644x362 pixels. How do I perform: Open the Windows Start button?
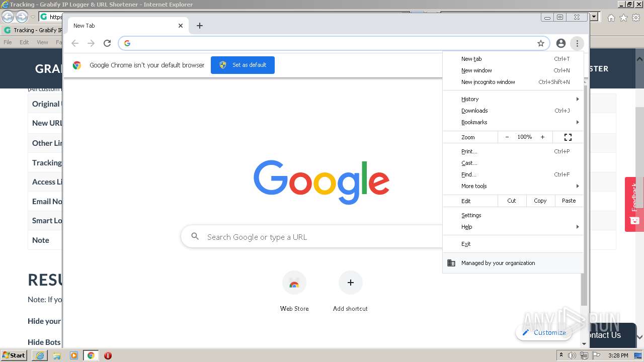[14, 355]
